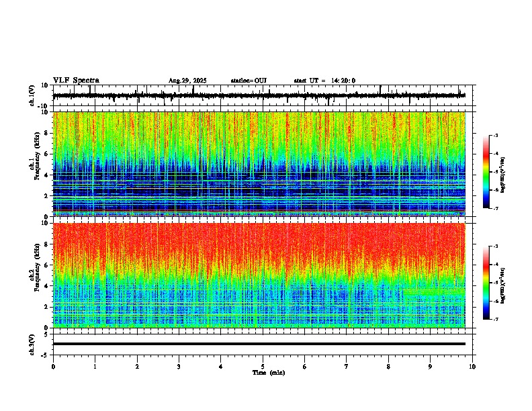Click the ch.2 "Frequency (kHz)" axis label
Screen dimensions: 532x411
pos(37,267)
